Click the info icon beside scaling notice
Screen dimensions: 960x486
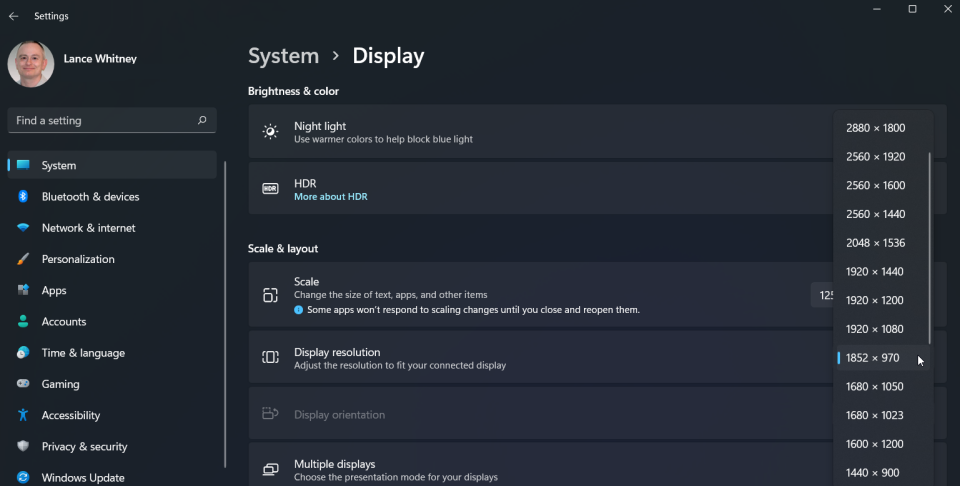(298, 310)
